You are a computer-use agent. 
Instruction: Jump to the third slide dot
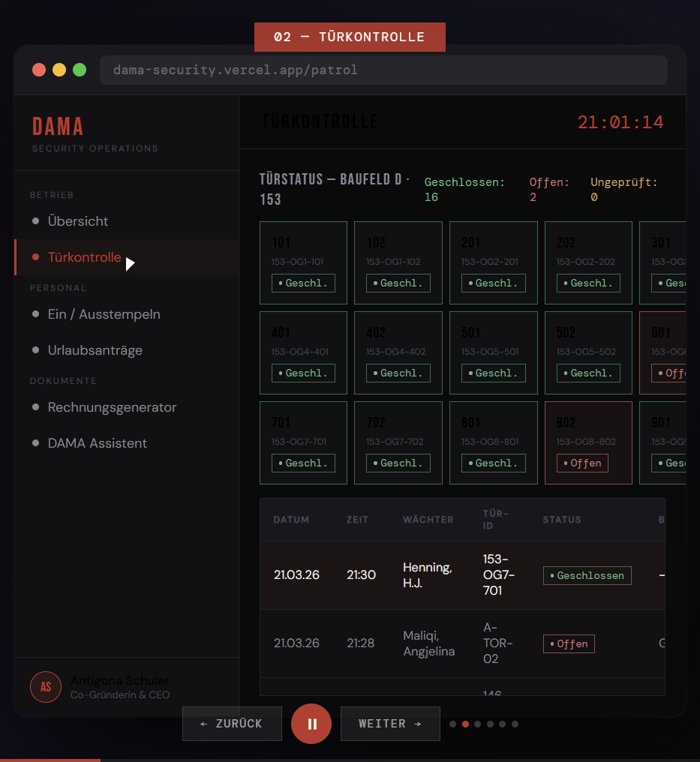477,724
